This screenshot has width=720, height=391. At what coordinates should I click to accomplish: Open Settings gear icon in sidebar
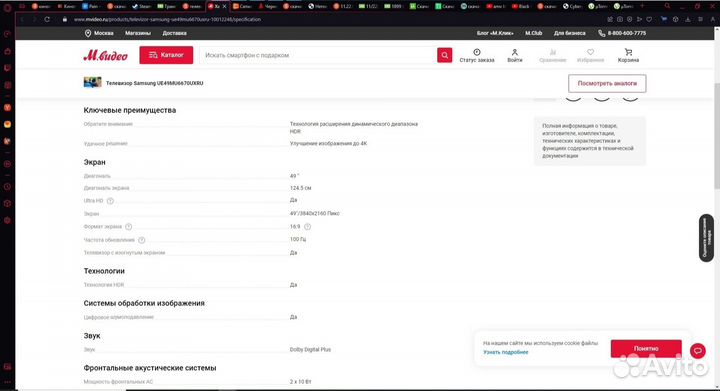pyautogui.click(x=7, y=220)
